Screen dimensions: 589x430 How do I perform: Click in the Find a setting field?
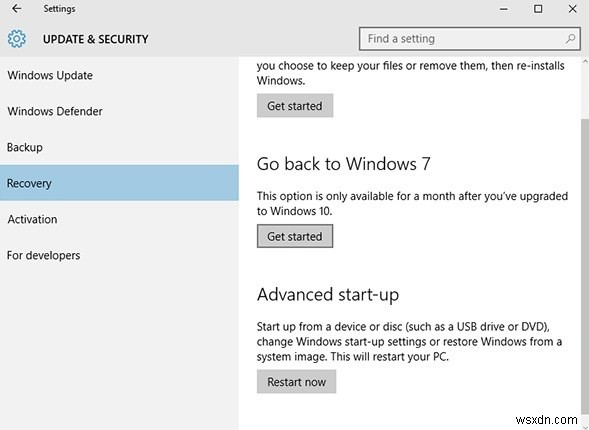click(x=470, y=39)
